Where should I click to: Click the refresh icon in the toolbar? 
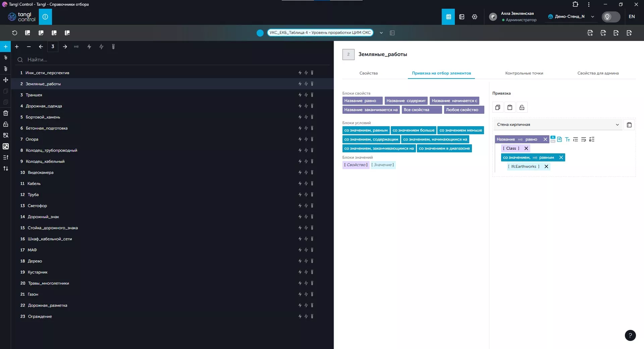pos(14,33)
